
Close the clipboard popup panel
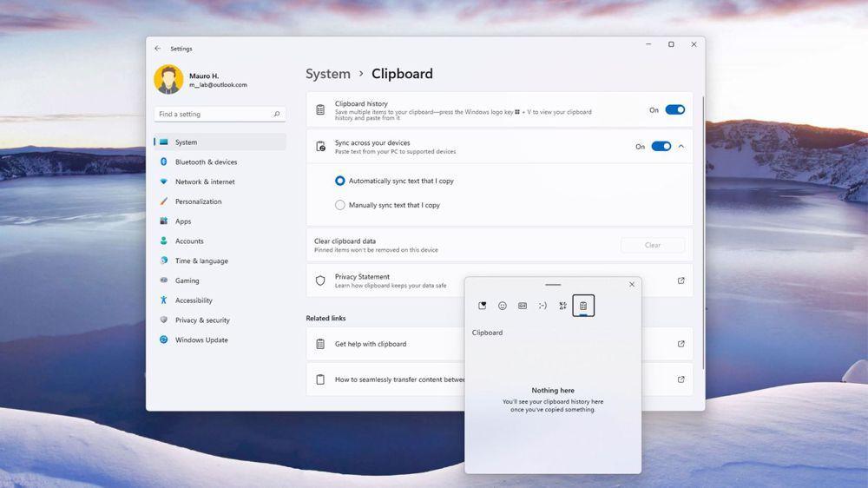(x=632, y=284)
